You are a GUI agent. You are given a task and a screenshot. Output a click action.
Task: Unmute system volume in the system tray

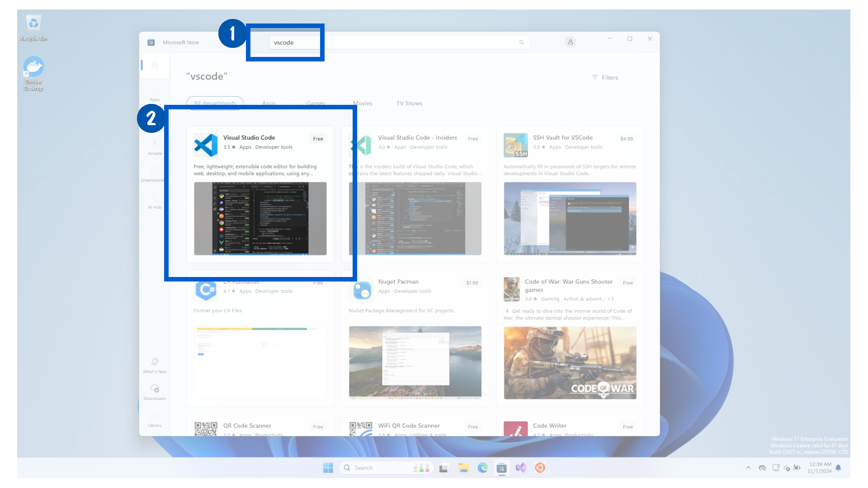(786, 468)
